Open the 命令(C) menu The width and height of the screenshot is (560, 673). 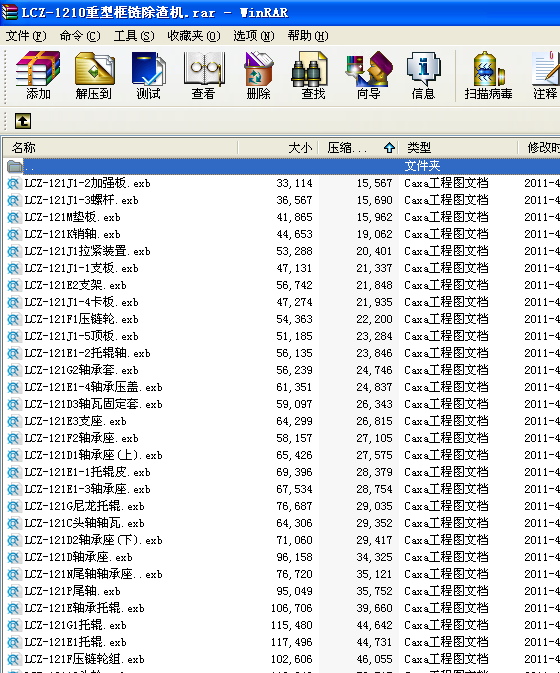click(x=80, y=36)
